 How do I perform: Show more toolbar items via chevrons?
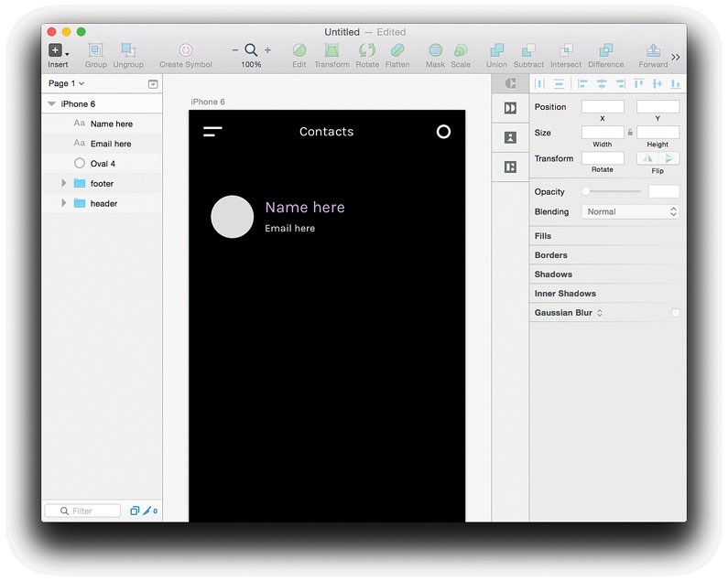(676, 57)
